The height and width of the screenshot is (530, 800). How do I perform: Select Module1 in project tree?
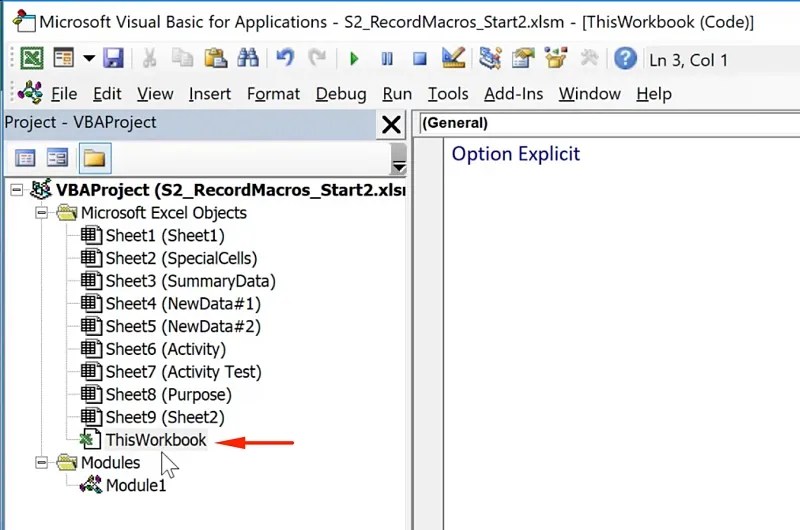(x=136, y=485)
